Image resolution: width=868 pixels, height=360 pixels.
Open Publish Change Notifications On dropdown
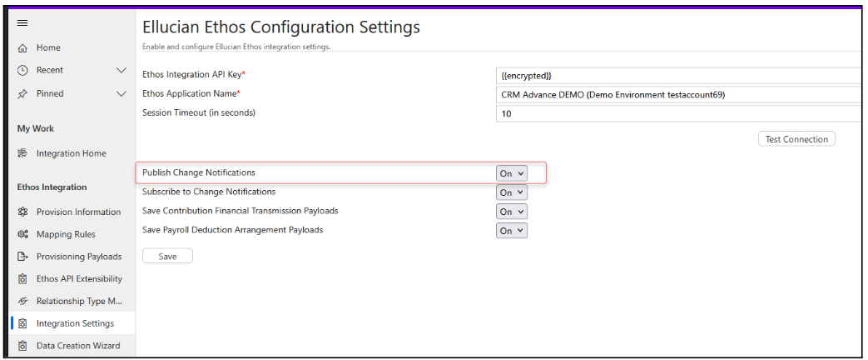click(x=512, y=173)
